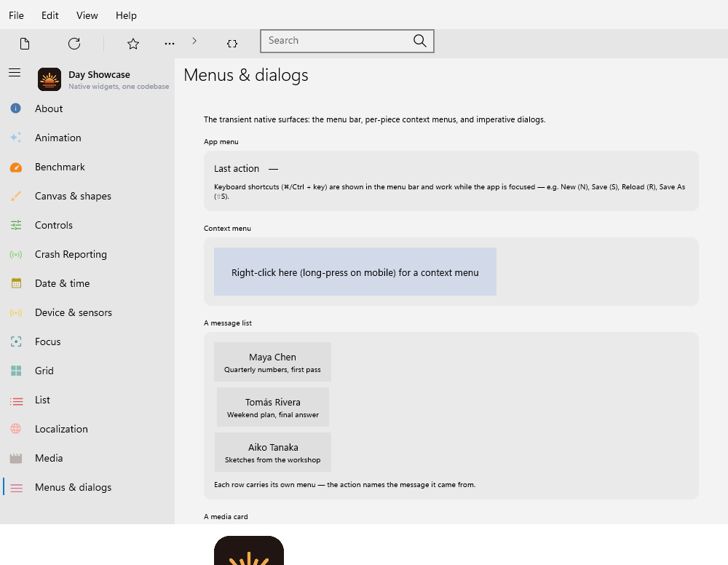The width and height of the screenshot is (728, 565).
Task: Expand the toolbar chevron arrow
Action: pos(194,41)
